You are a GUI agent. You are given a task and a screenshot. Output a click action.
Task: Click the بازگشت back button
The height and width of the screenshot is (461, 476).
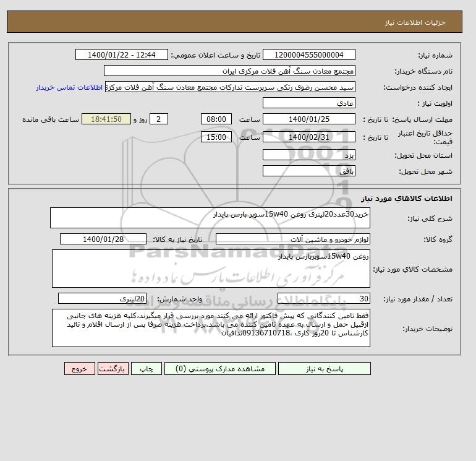coord(113,369)
